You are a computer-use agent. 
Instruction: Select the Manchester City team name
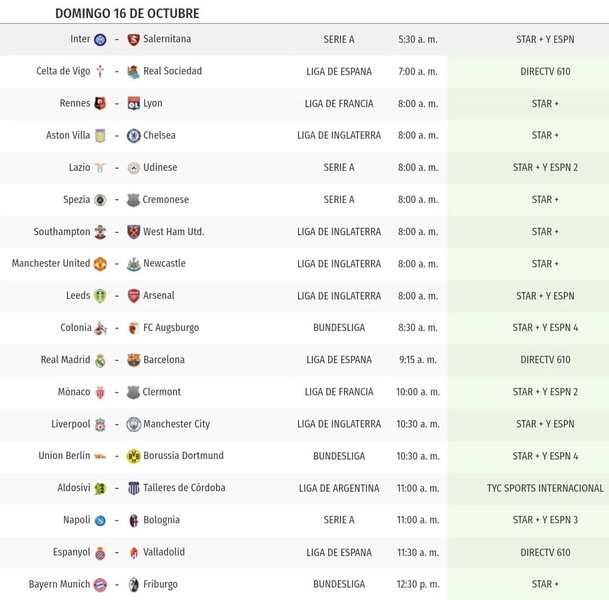pyautogui.click(x=176, y=424)
